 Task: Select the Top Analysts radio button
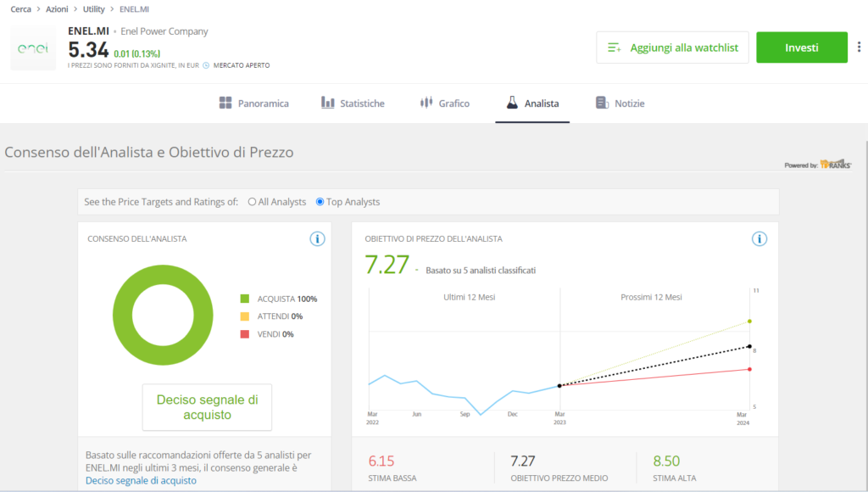click(x=320, y=202)
